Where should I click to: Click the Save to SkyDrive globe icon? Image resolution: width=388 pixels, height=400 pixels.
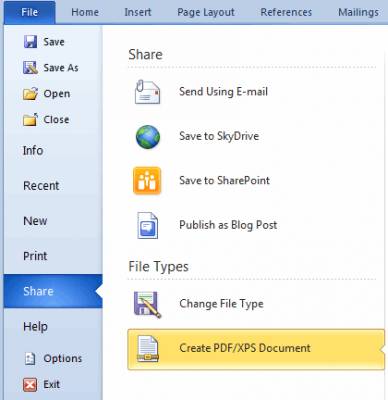(x=148, y=137)
